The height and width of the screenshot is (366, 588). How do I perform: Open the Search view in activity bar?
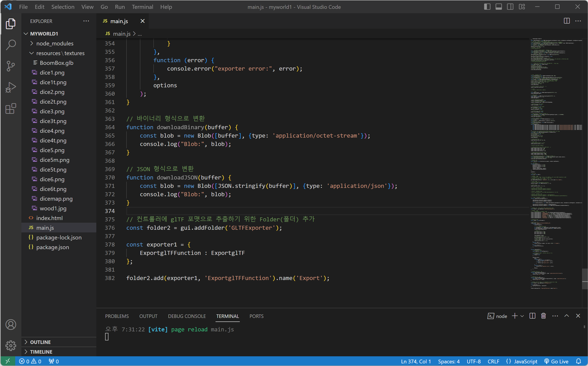click(x=11, y=45)
